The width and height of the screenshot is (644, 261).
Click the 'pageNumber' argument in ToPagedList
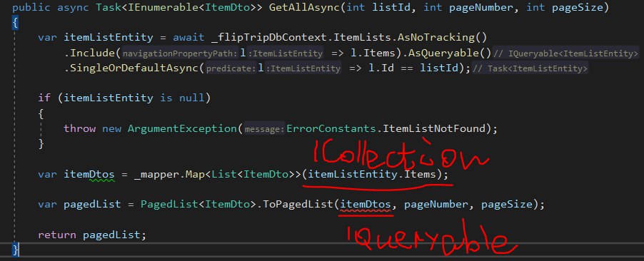tap(436, 204)
